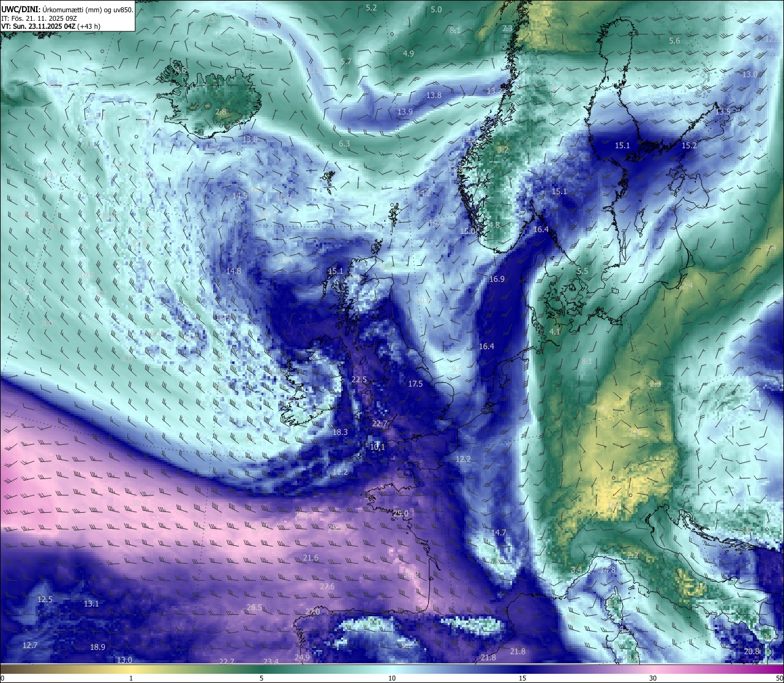Click the '24.9' value label
Viewport: 784px width, 683px height.
point(302,657)
